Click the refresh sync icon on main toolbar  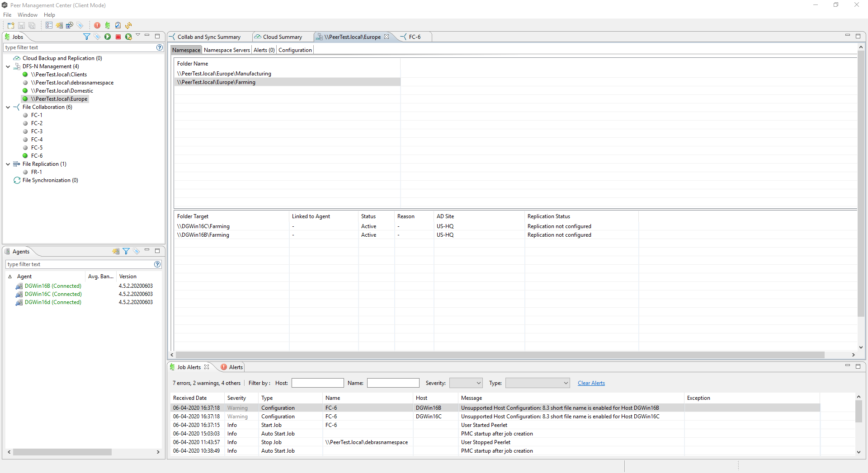(129, 25)
